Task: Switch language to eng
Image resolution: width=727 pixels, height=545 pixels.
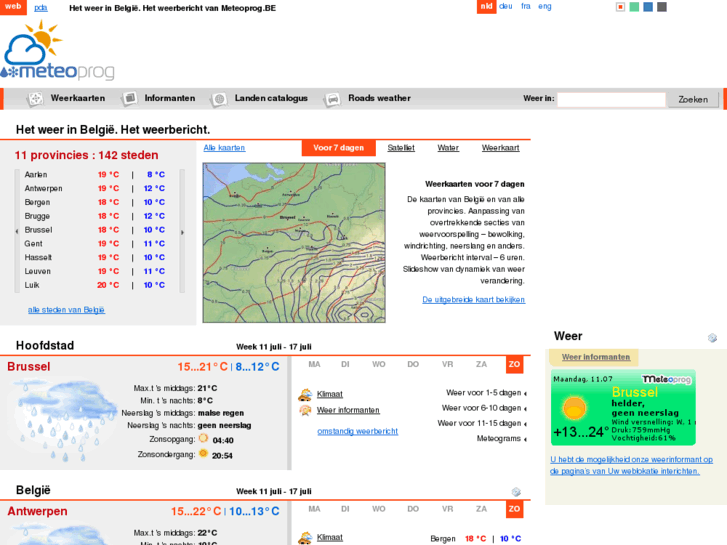Action: (x=544, y=6)
